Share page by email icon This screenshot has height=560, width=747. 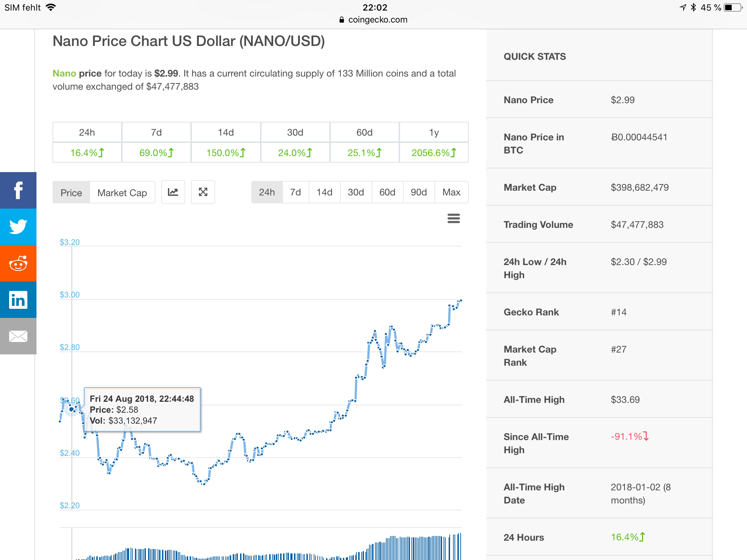(18, 336)
